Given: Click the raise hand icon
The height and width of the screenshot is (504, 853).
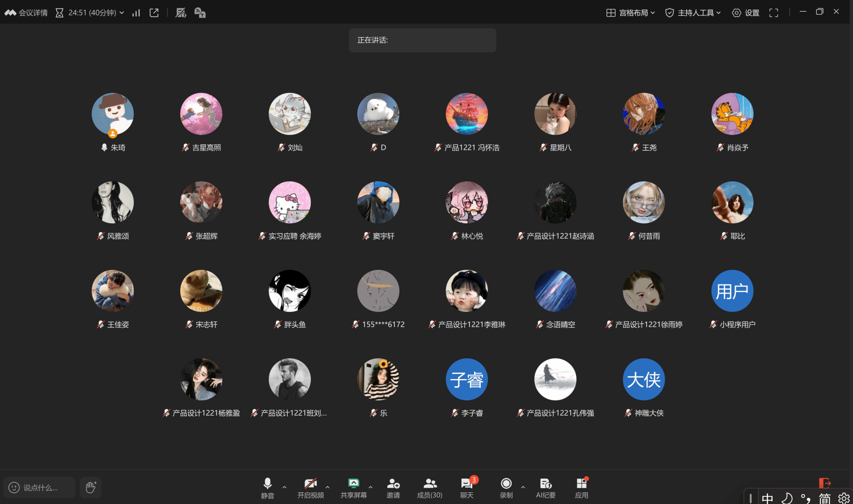Looking at the screenshot, I should click(x=91, y=487).
